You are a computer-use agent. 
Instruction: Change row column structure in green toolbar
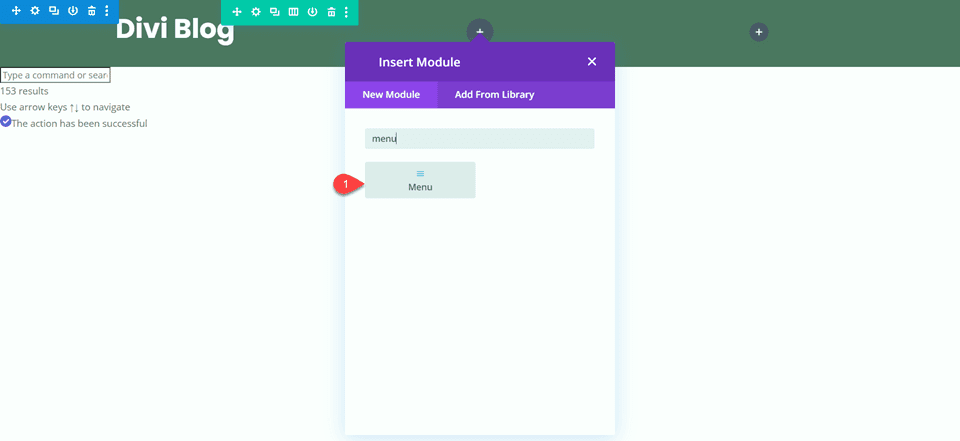coord(293,12)
